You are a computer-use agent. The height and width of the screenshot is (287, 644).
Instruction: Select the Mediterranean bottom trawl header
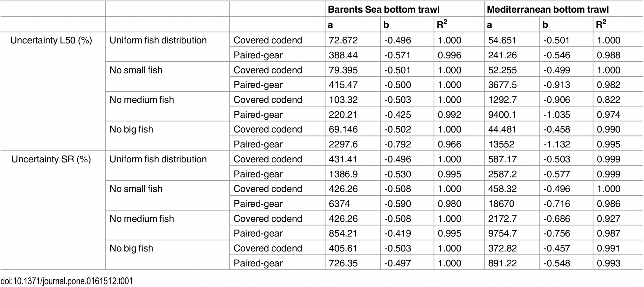point(548,10)
